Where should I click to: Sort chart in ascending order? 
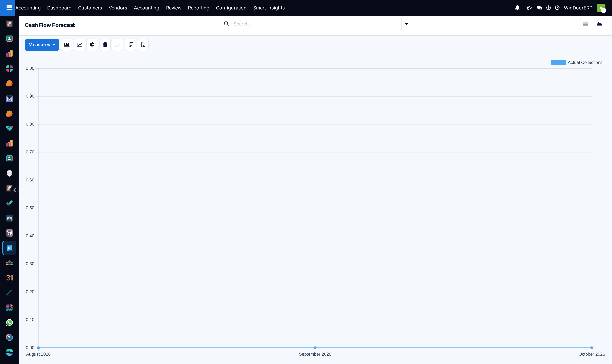143,45
